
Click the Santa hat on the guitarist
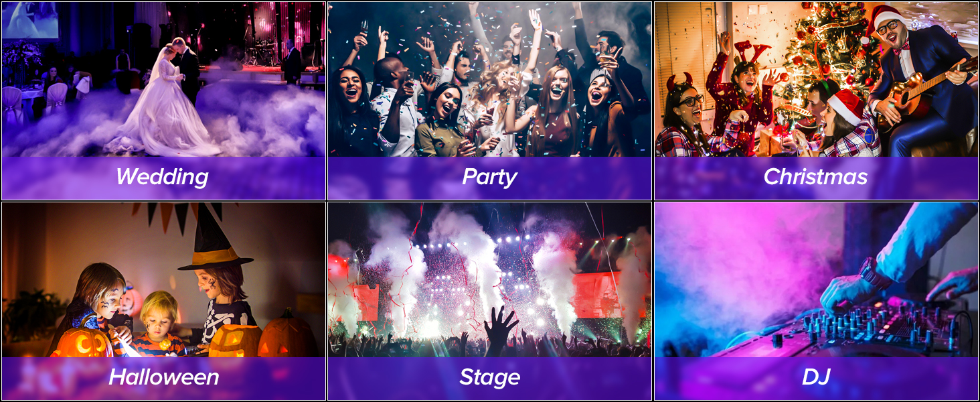coord(887,19)
